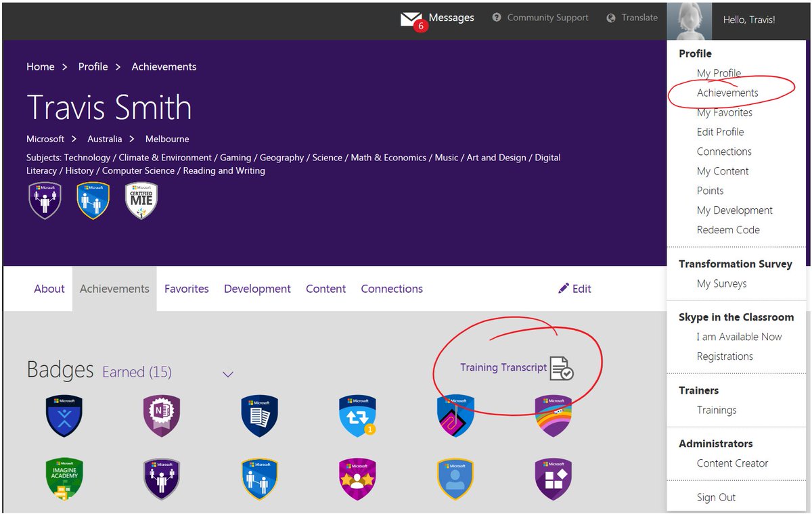
Task: Click the Training Transcript document icon
Action: tap(562, 368)
